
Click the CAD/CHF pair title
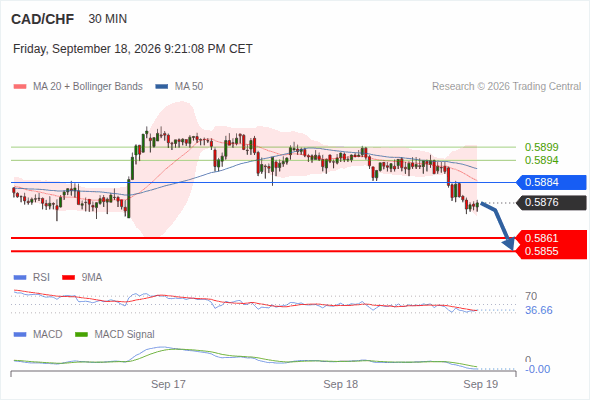tap(43, 19)
